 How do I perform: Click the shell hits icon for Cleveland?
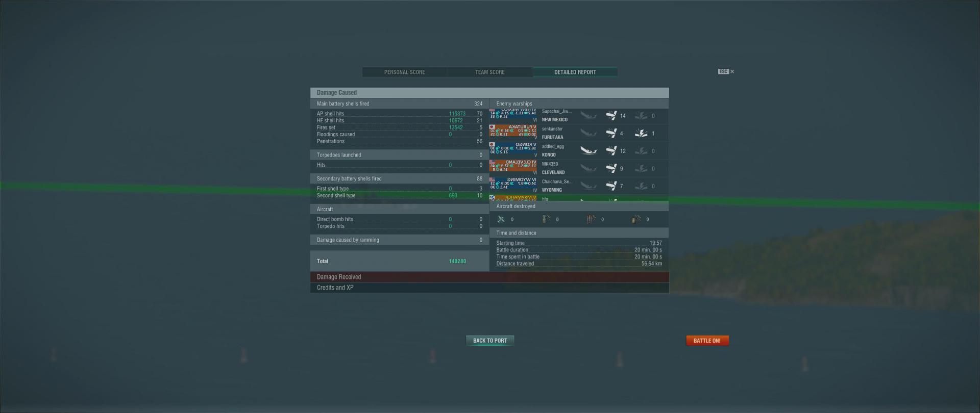[x=611, y=168]
